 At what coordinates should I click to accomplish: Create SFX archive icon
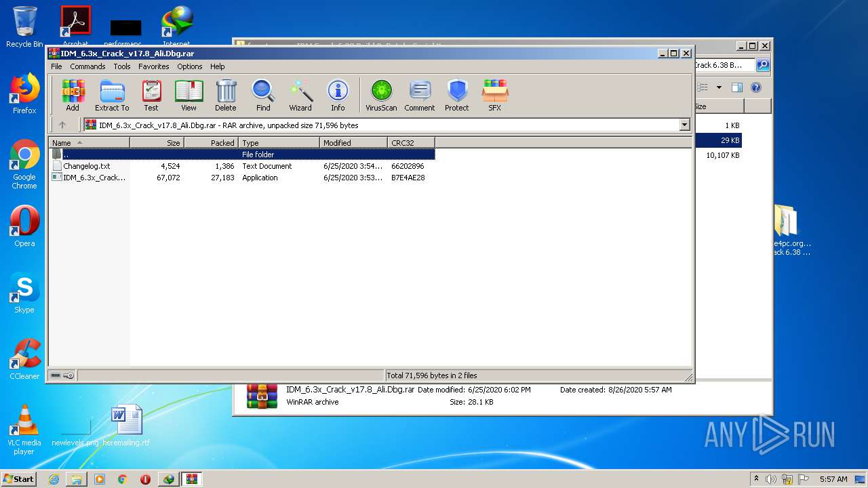click(495, 95)
